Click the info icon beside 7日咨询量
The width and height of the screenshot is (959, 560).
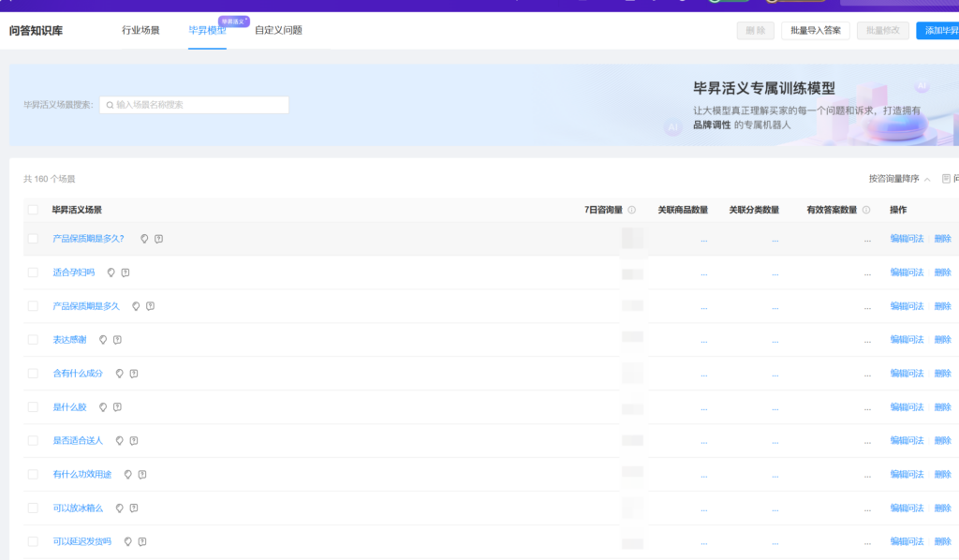tap(632, 210)
